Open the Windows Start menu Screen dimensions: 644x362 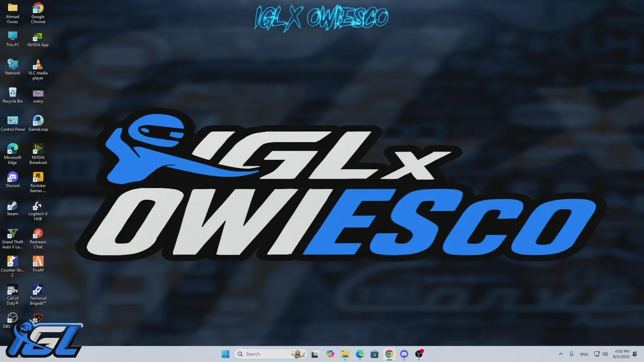225,354
